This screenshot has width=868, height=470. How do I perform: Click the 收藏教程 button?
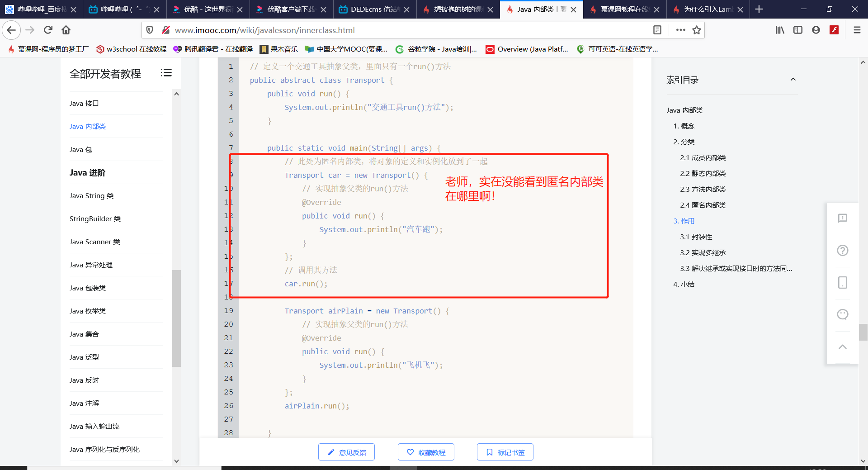(x=426, y=452)
